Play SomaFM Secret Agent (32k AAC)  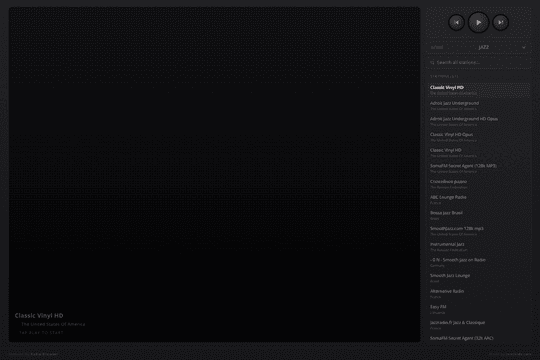click(479, 339)
